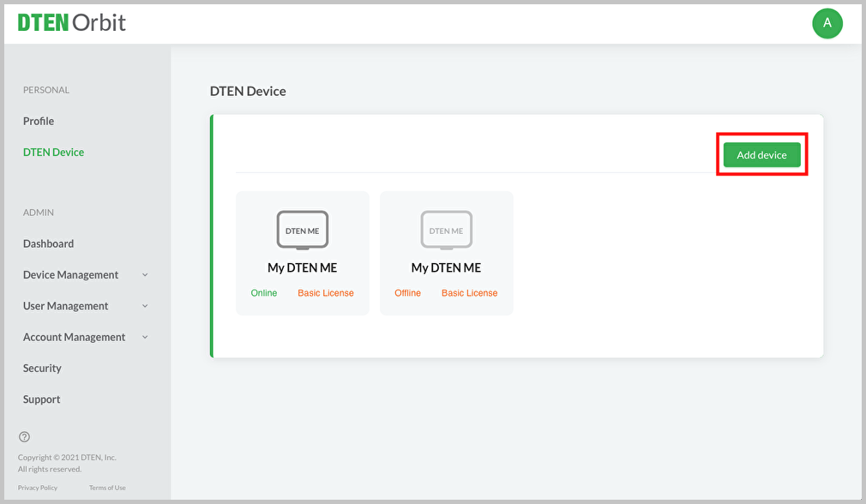Select the online DTEN ME device icon
The width and height of the screenshot is (866, 504).
pyautogui.click(x=302, y=230)
